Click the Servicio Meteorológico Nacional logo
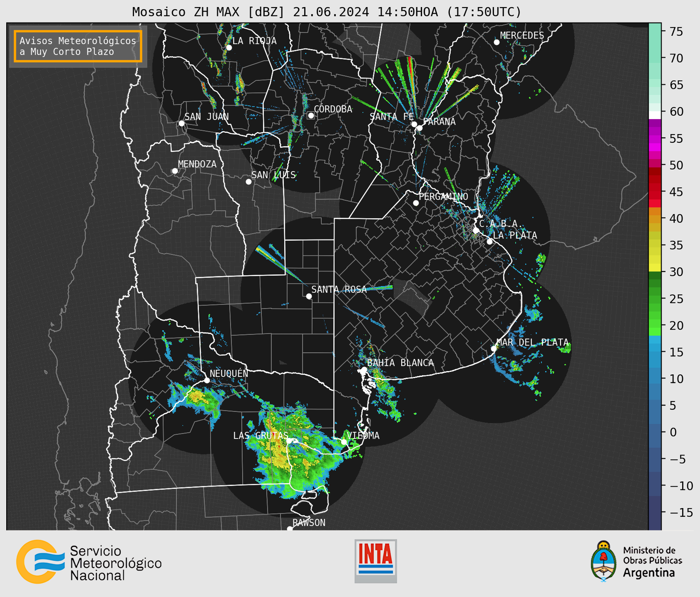700x597 pixels. (89, 562)
